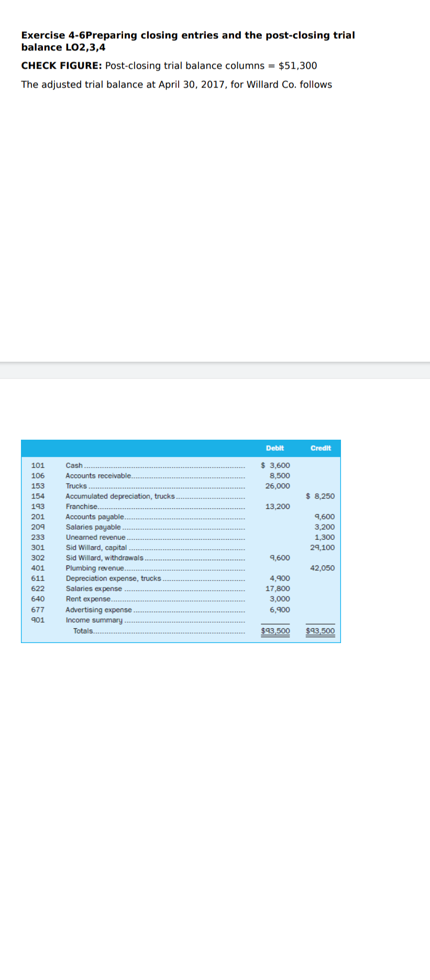Click the Exercise 4-6 heading text
Screen dimensions: 430x980
(x=188, y=41)
